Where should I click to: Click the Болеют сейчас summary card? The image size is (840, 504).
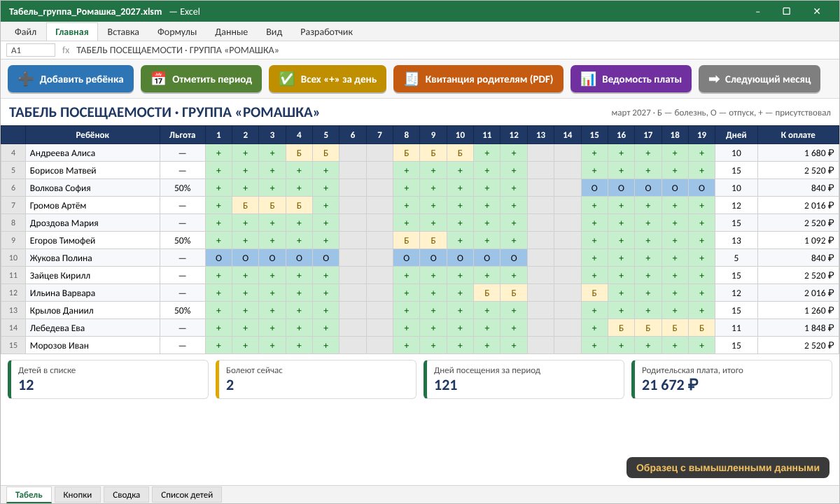(x=316, y=379)
